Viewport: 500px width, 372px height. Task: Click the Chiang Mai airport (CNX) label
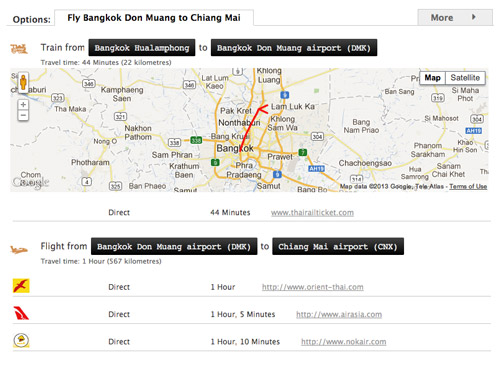tap(338, 246)
